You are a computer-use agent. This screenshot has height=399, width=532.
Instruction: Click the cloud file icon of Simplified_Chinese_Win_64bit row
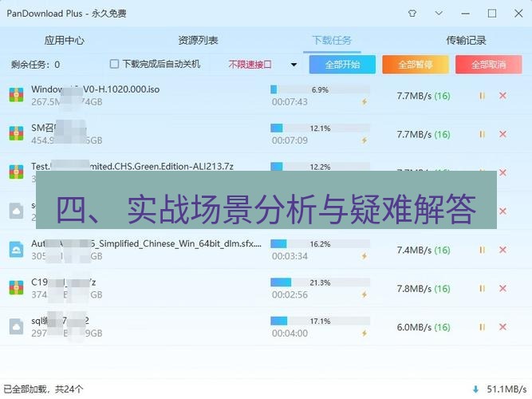coord(16,249)
